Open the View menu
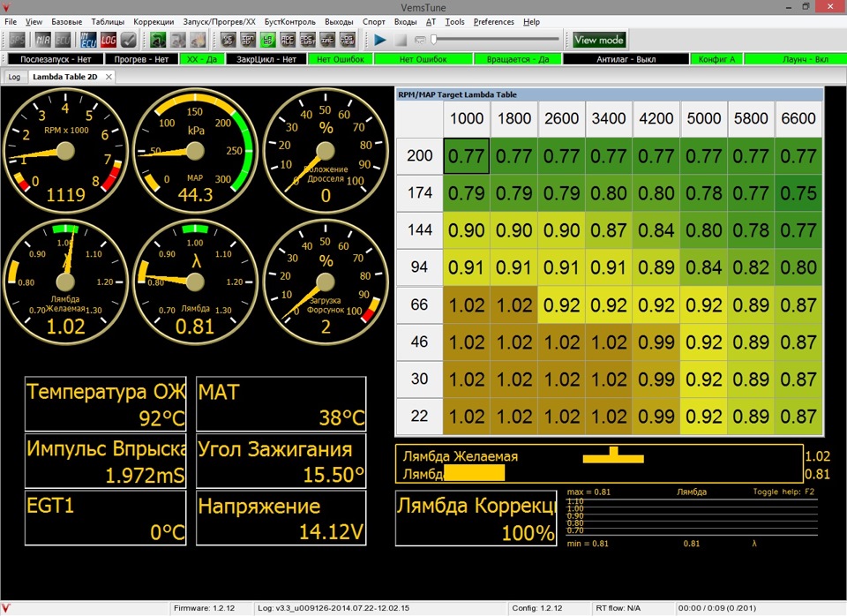The height and width of the screenshot is (616, 847). pos(34,21)
